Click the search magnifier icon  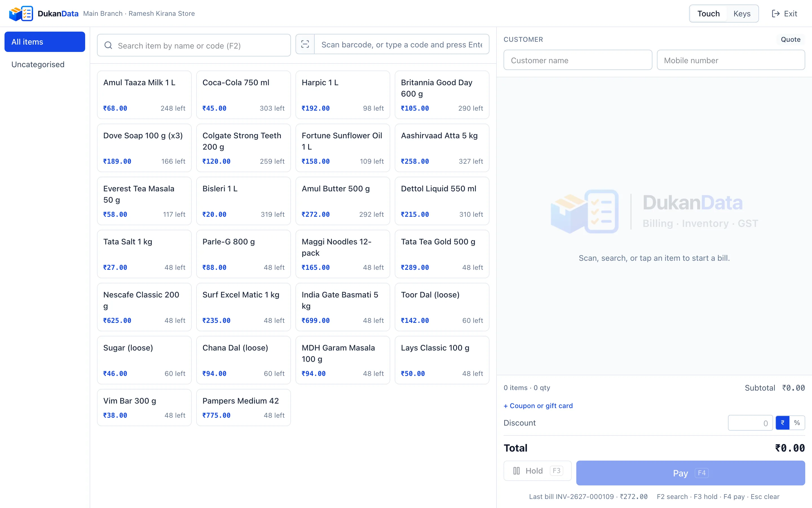(108, 45)
